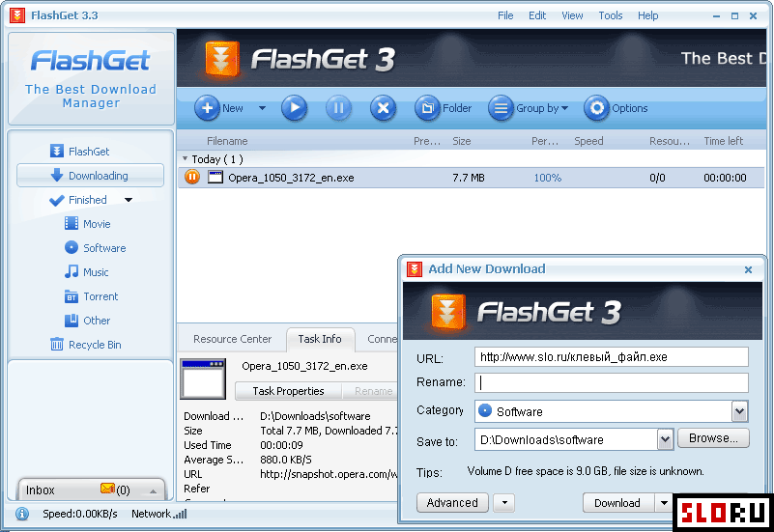Sort by the Filename column header
This screenshot has height=532, width=774.
(x=227, y=141)
